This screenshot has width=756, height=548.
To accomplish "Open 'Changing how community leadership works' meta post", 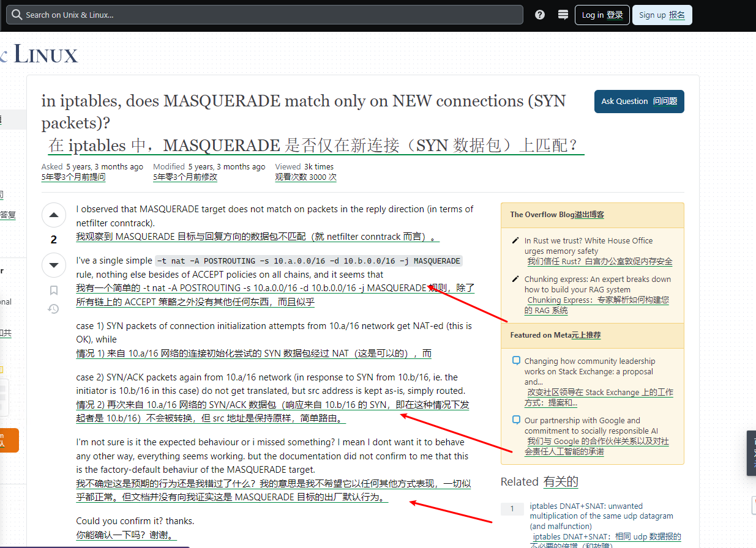I will coord(589,366).
